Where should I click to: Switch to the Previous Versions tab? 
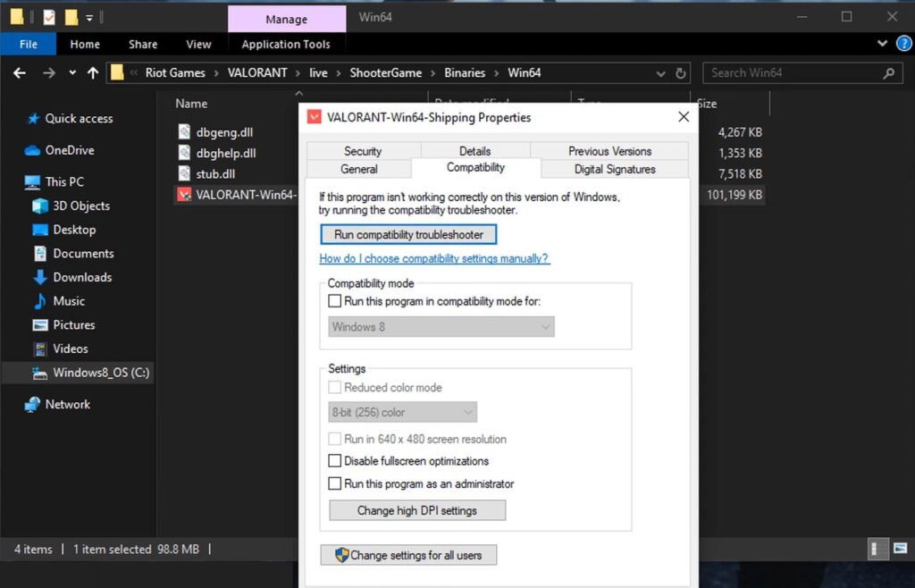(x=609, y=151)
